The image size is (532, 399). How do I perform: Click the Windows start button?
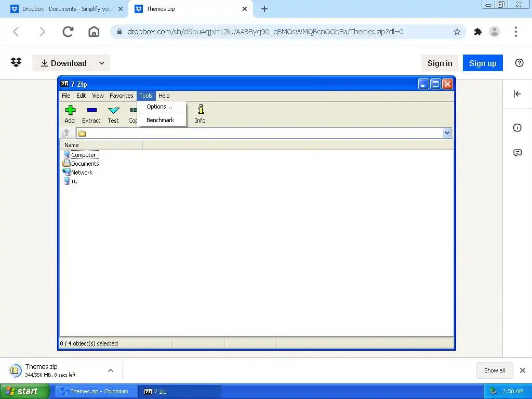pos(25,391)
